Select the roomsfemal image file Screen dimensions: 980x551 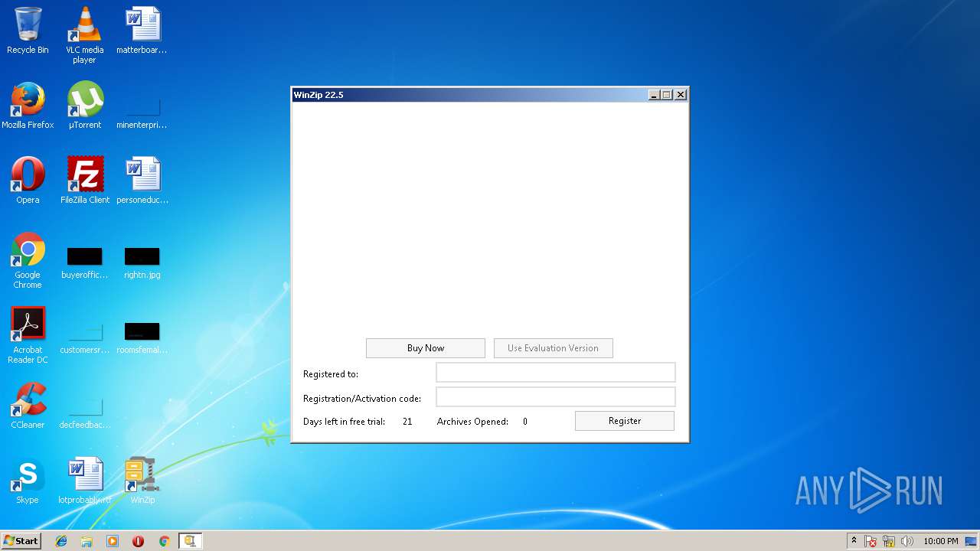pyautogui.click(x=142, y=337)
